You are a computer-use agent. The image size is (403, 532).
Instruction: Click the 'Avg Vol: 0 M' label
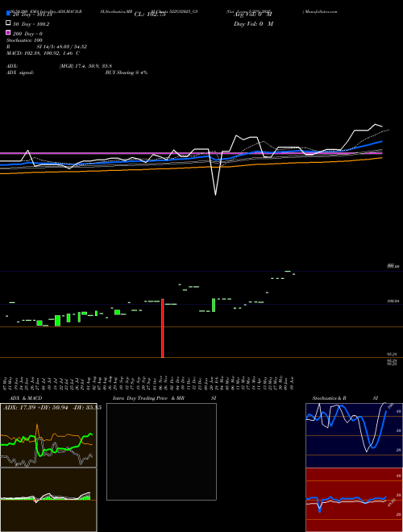[x=253, y=15]
